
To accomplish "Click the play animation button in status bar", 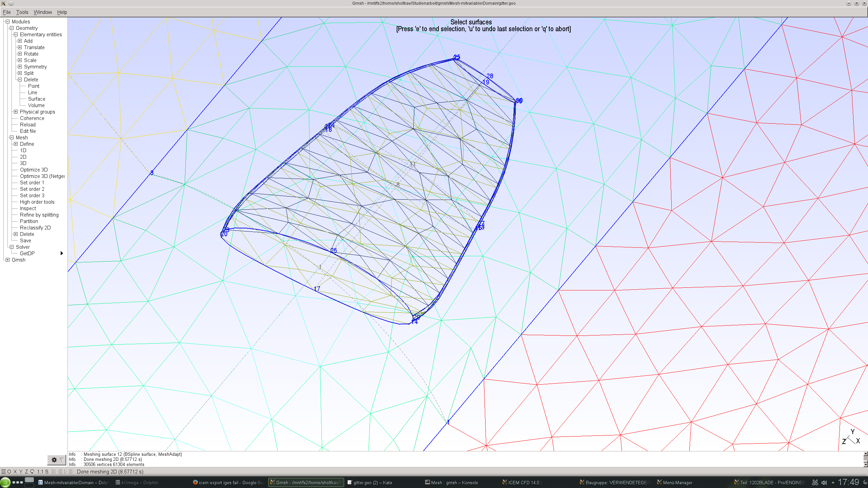I will click(65, 471).
